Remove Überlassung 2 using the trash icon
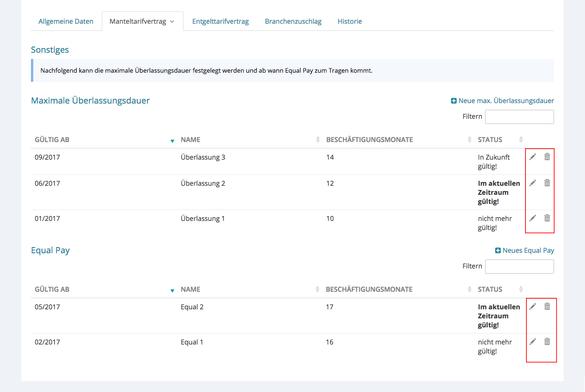The image size is (585, 392). [x=547, y=183]
